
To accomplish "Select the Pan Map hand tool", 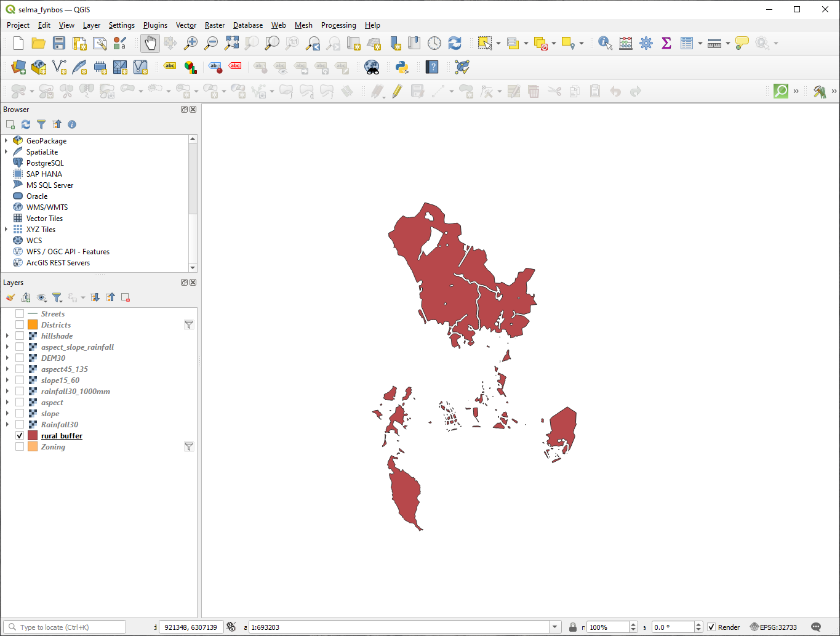I will click(150, 43).
